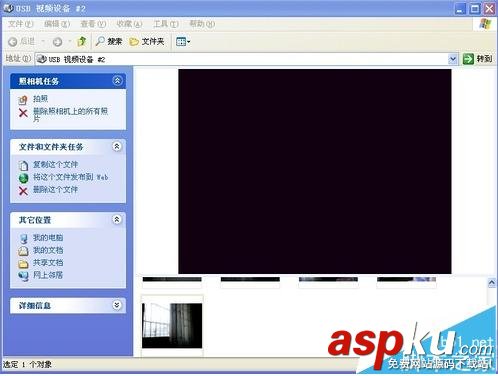This screenshot has width=498, height=376.
Task: Open the views mode dropdown button
Action: (x=183, y=42)
